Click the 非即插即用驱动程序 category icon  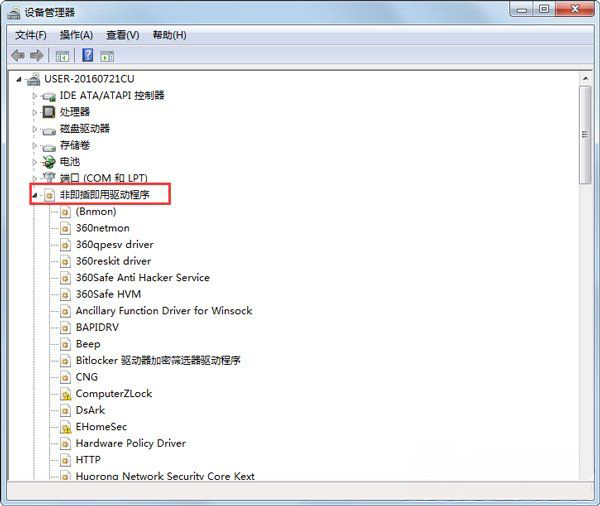pyautogui.click(x=49, y=195)
